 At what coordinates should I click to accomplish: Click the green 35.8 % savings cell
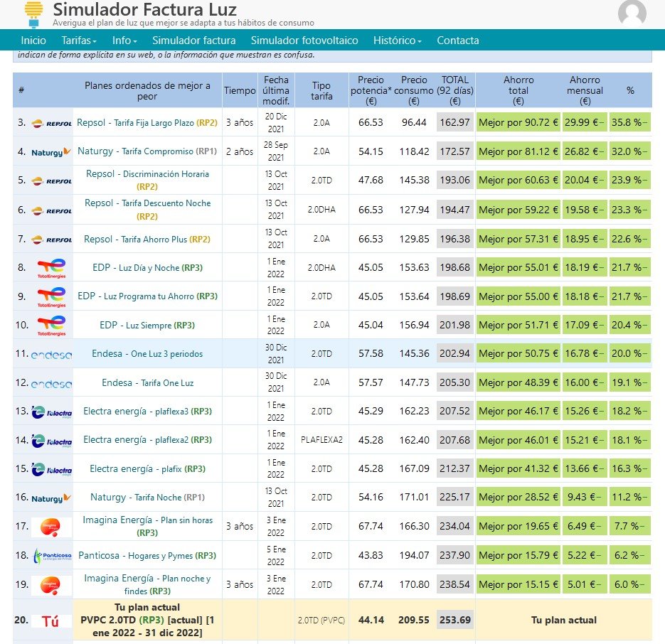629,122
